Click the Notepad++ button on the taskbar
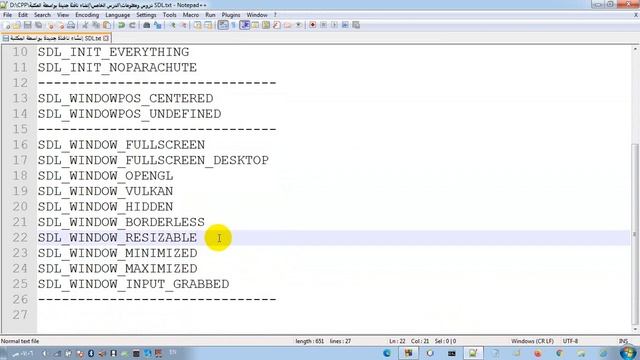 pyautogui.click(x=473, y=353)
